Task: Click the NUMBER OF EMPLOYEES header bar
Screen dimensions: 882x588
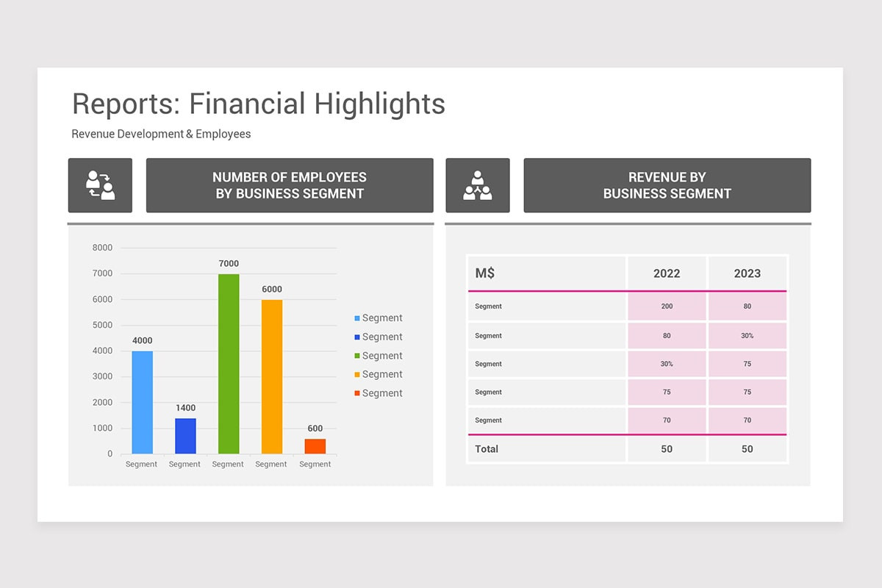Action: click(x=290, y=185)
